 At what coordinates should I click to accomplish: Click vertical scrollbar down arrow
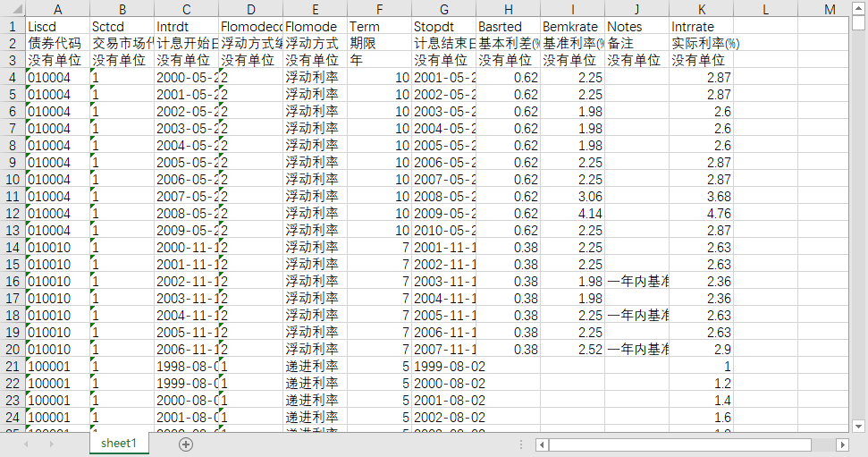858,426
